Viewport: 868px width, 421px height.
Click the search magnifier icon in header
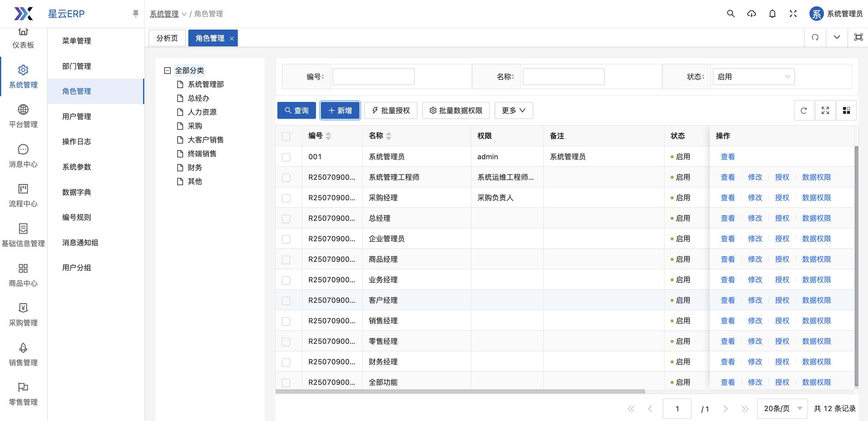tap(730, 14)
